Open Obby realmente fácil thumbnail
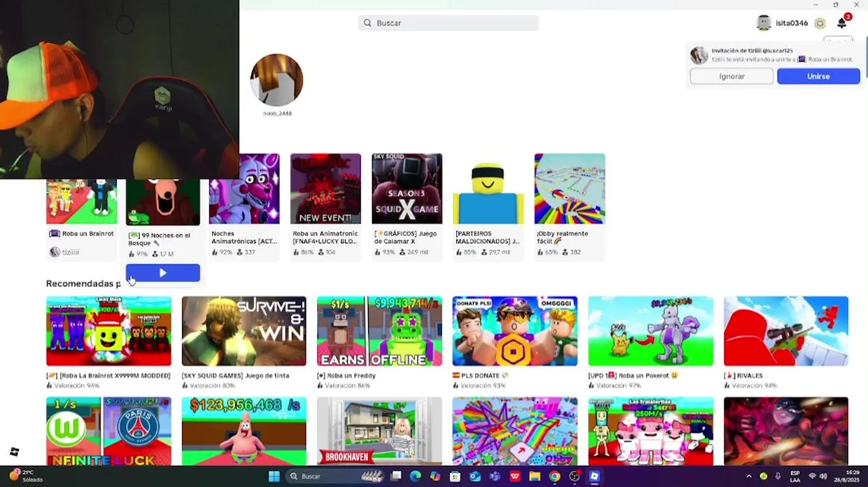 (570, 189)
